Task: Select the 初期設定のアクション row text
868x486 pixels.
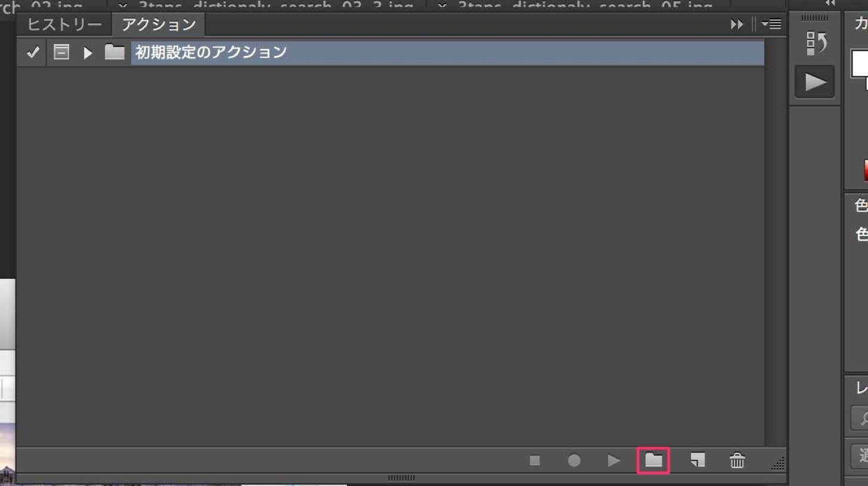Action: tap(211, 52)
